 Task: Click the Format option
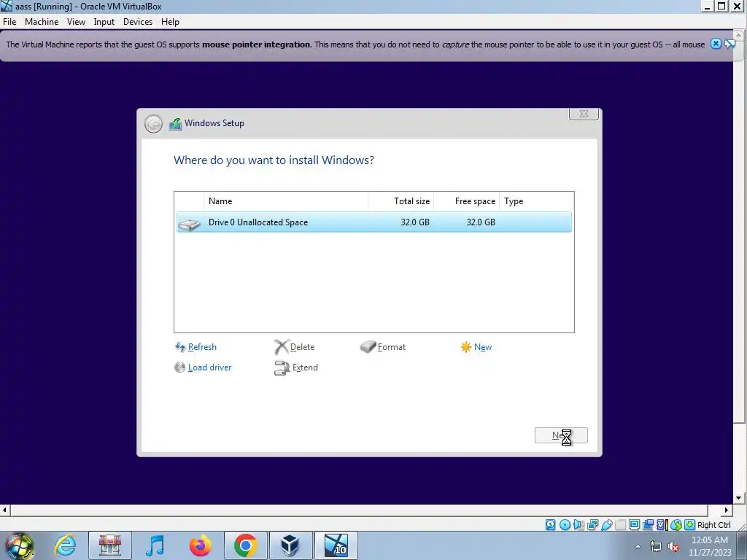tap(392, 347)
